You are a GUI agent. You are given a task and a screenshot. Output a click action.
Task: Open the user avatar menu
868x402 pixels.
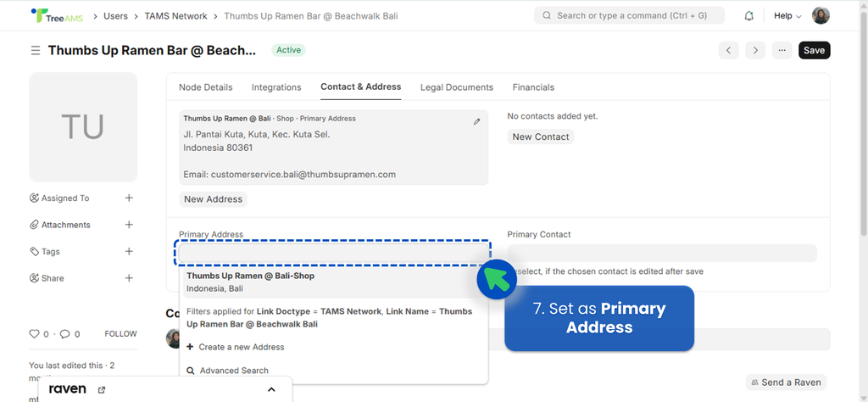[821, 16]
